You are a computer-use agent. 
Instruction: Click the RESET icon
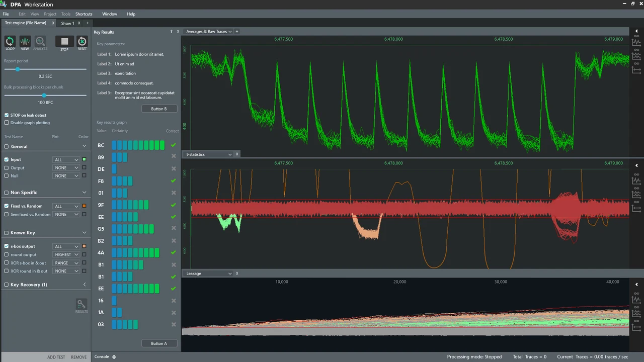tap(82, 42)
